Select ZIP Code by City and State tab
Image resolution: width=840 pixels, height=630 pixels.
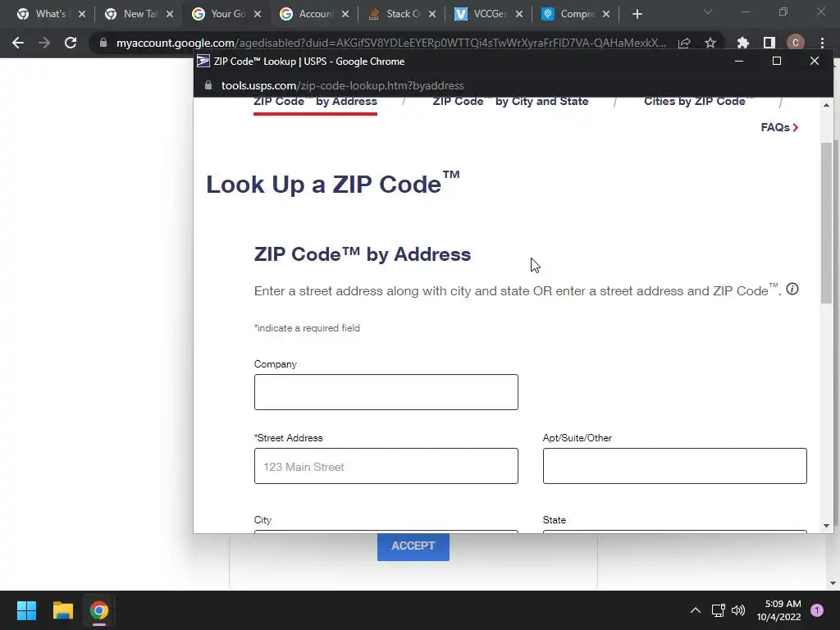pyautogui.click(x=510, y=102)
